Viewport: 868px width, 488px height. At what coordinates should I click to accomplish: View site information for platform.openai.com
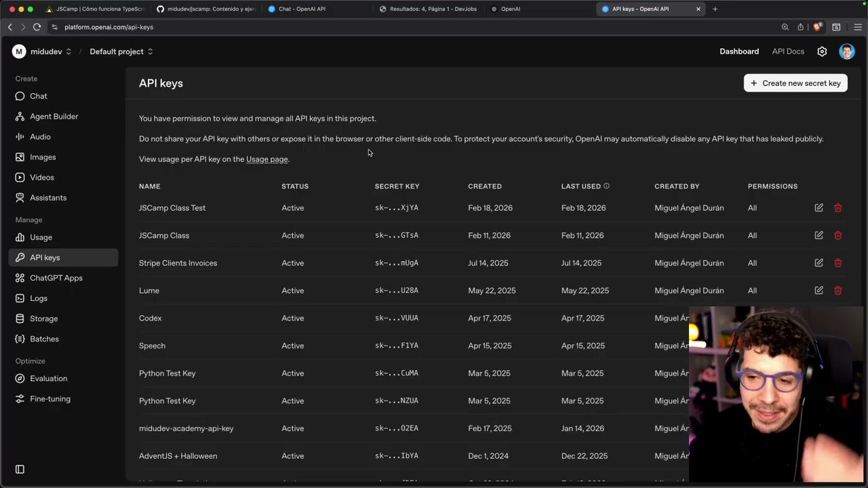[x=55, y=27]
